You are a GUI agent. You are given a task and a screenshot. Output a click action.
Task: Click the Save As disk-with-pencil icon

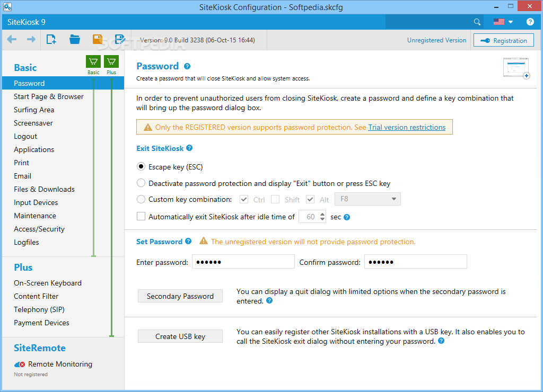coord(120,39)
